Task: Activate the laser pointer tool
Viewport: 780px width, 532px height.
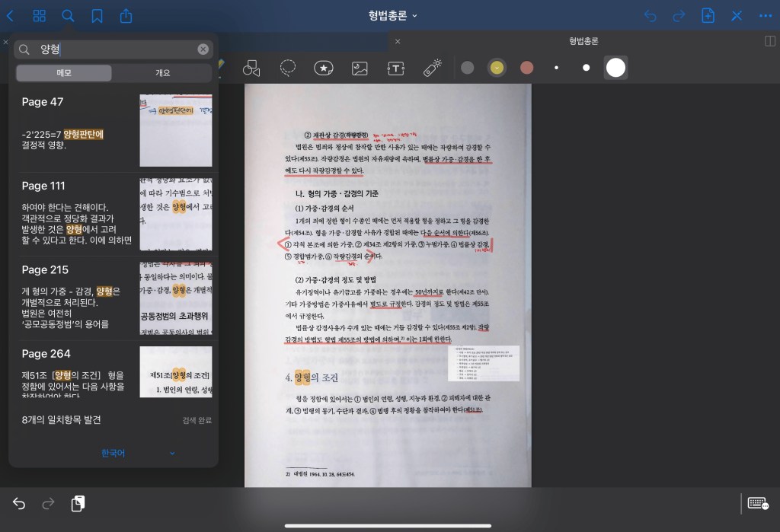Action: click(x=433, y=68)
